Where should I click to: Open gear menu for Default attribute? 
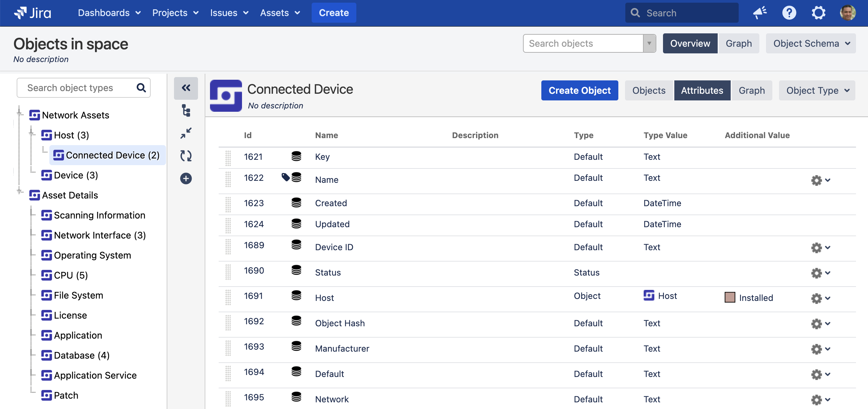coord(820,374)
